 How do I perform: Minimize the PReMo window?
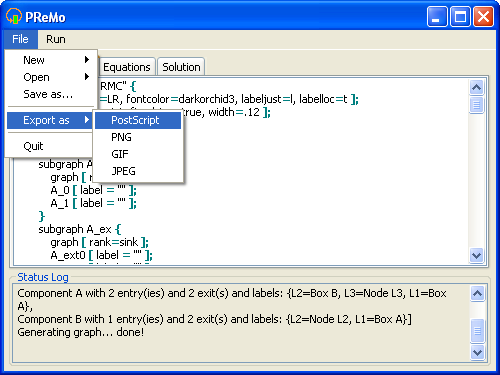[437, 16]
